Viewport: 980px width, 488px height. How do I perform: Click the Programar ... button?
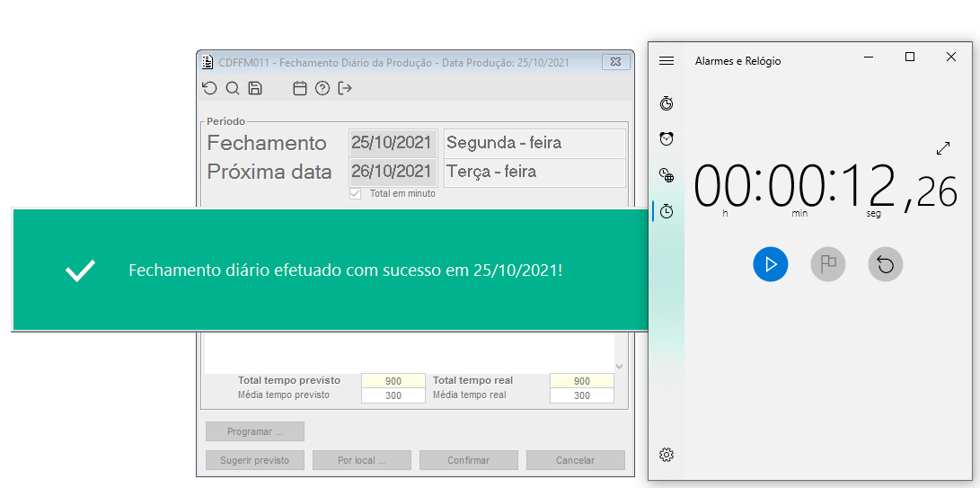(x=255, y=431)
